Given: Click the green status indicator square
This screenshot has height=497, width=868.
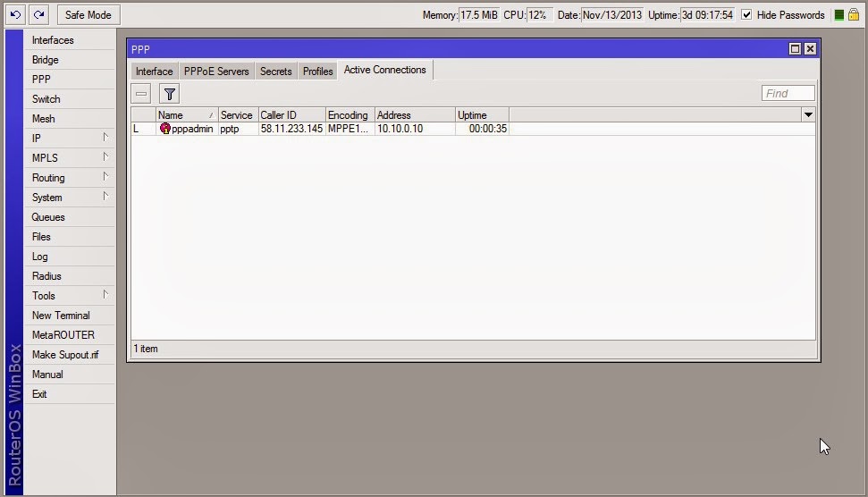Looking at the screenshot, I should tap(839, 15).
